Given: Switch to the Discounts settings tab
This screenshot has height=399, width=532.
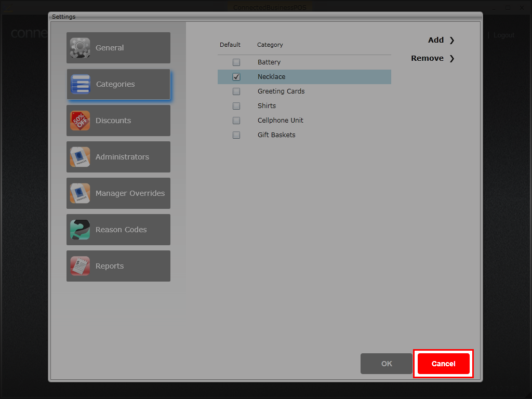Looking at the screenshot, I should pyautogui.click(x=118, y=121).
